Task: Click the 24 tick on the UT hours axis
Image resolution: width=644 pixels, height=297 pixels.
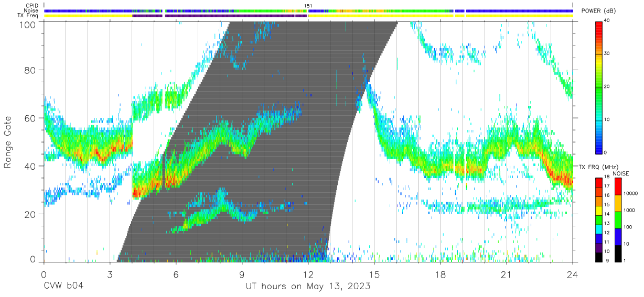Action: coord(573,274)
